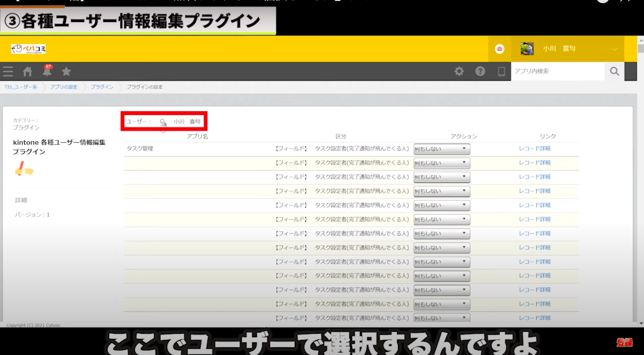Go to TIS_ユーザー系 breadcrumb
The width and height of the screenshot is (644, 355).
21,87
